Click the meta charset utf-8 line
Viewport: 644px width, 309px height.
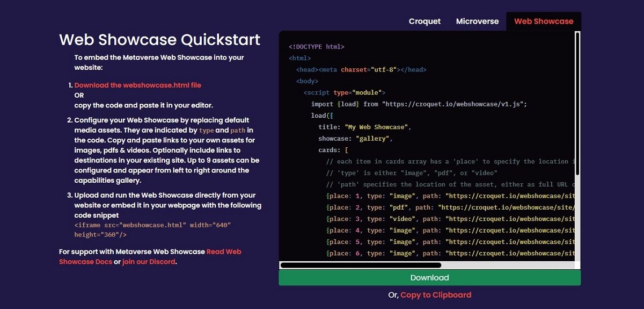[361, 70]
